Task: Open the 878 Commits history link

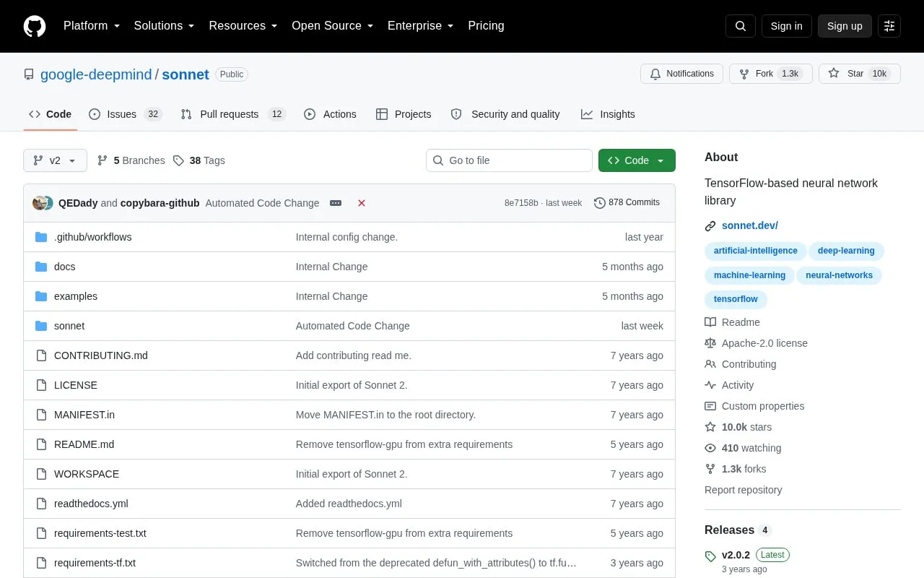Action: [x=627, y=203]
